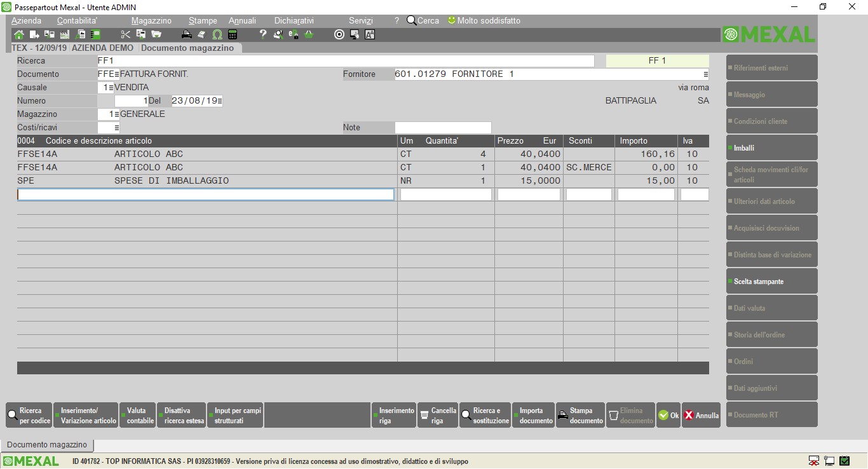868x469 pixels.
Task: Open the Magazzino menu in the menu bar
Action: coord(151,20)
